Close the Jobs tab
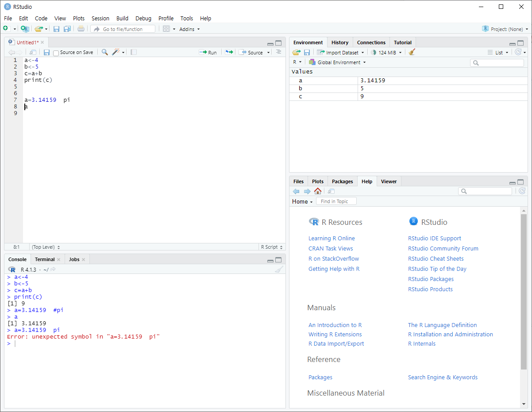 pyautogui.click(x=83, y=260)
